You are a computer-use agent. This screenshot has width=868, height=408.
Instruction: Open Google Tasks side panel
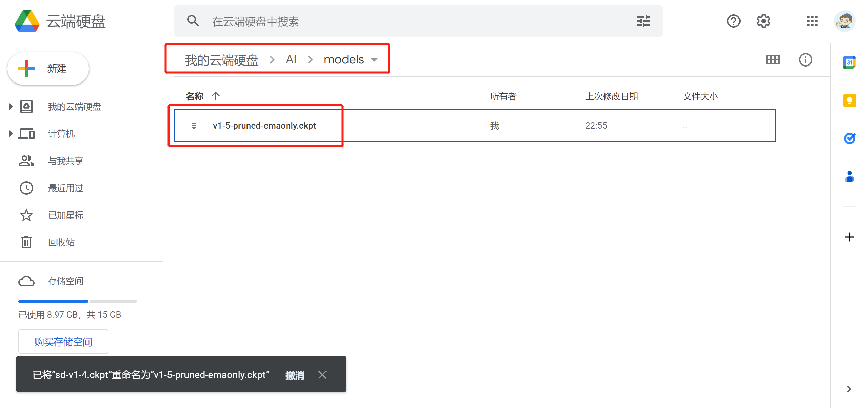pos(849,138)
